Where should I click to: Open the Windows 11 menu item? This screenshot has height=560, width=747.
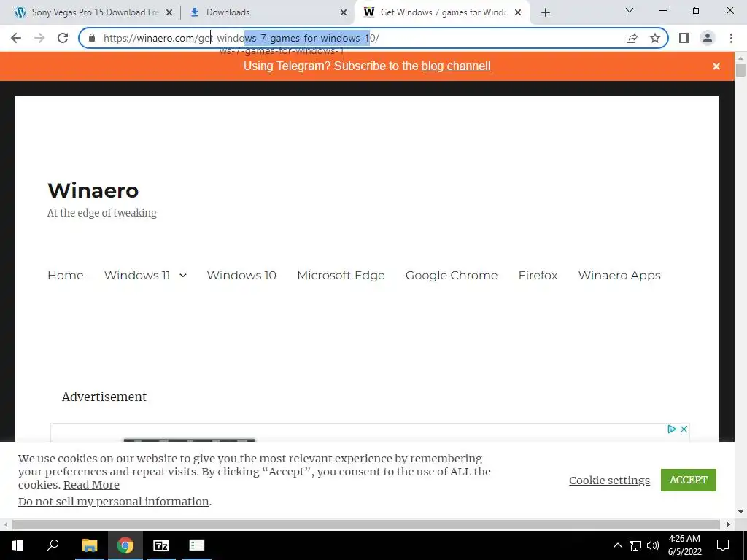(x=137, y=275)
